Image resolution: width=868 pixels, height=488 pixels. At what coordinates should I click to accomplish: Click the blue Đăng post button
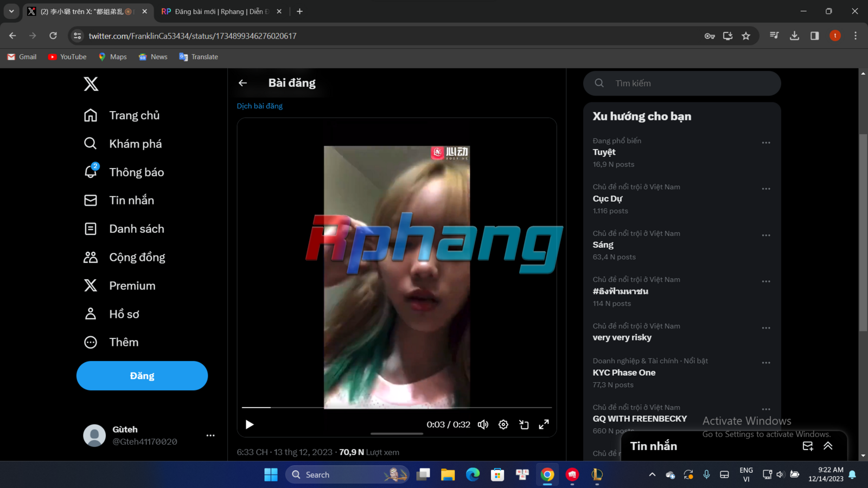(x=142, y=376)
